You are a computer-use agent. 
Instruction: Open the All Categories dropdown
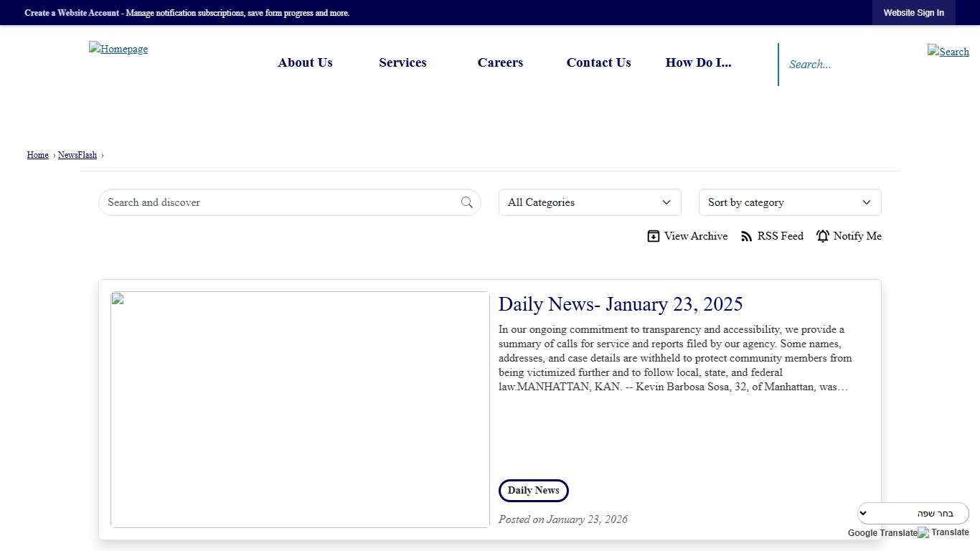589,202
